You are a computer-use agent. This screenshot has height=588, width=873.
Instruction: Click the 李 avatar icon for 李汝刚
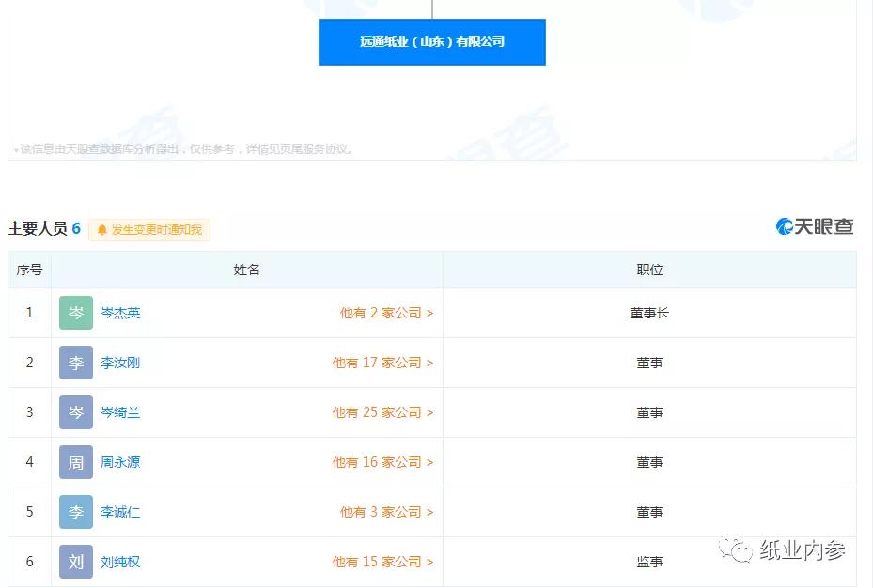click(76, 363)
